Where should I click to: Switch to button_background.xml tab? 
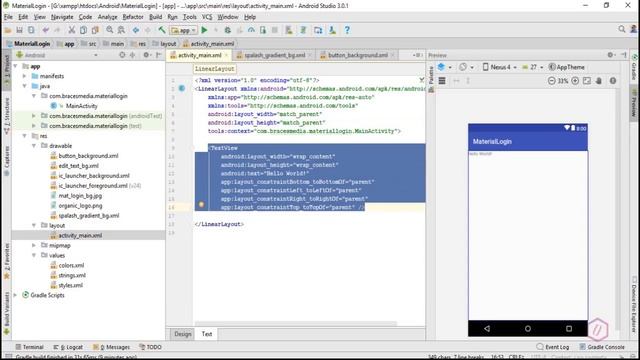(x=357, y=55)
